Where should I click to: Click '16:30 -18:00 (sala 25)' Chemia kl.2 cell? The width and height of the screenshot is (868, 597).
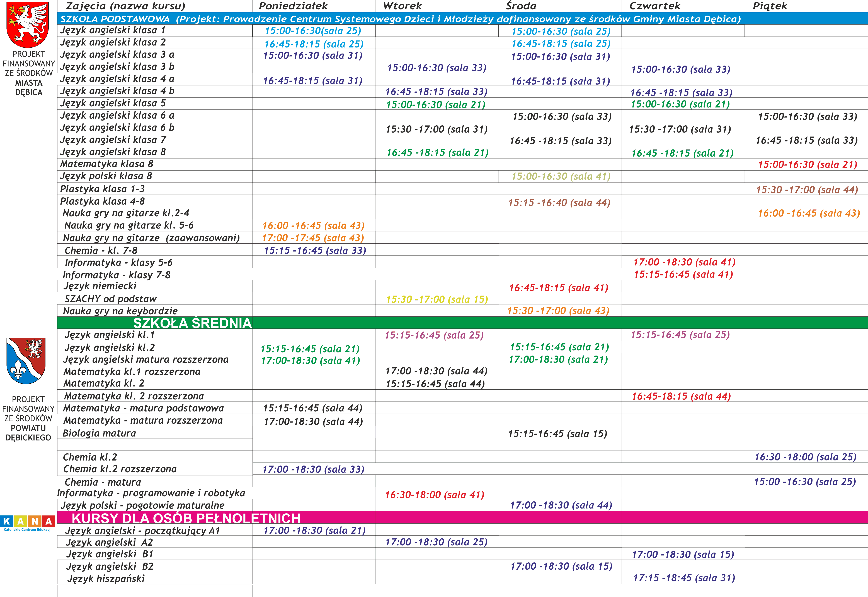coord(806,457)
